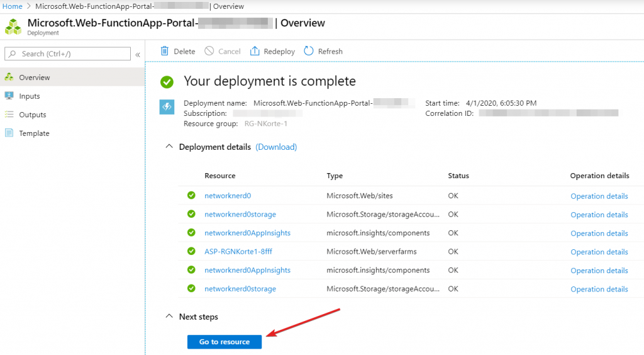Screen dimensions: 644x355
Task: Click the Cancel circle icon
Action: [x=209, y=51]
